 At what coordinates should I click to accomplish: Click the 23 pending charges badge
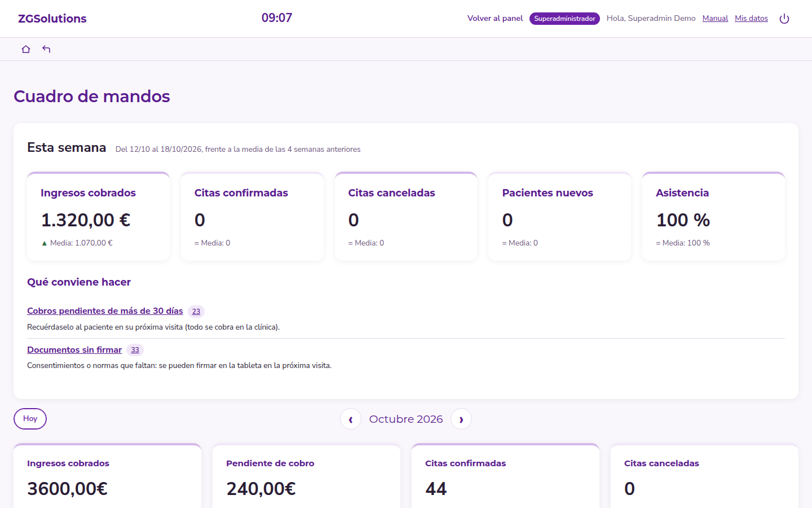196,312
